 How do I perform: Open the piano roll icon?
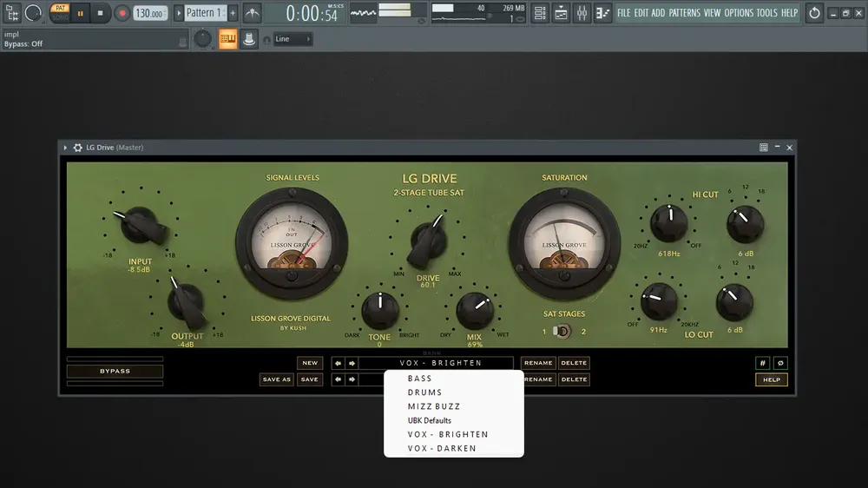pos(603,13)
